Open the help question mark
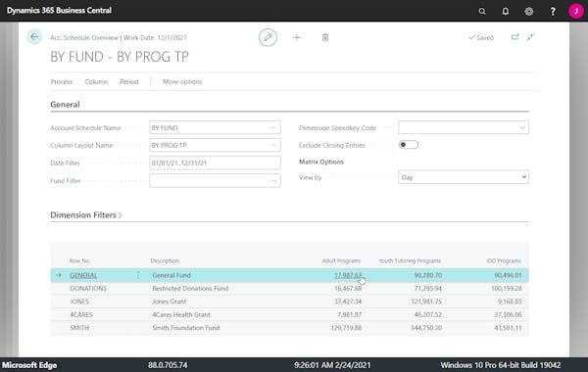588x372 pixels. click(553, 11)
